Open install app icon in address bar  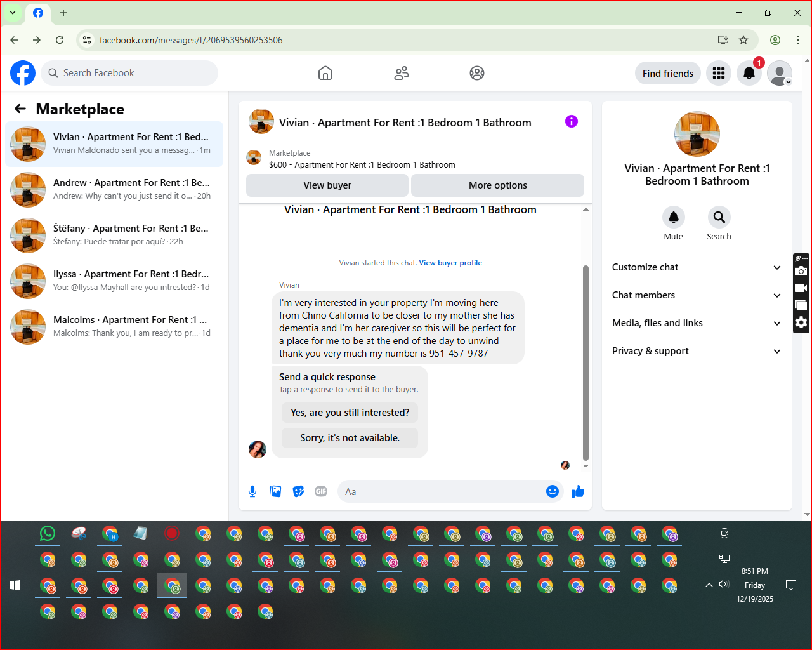[x=723, y=40]
